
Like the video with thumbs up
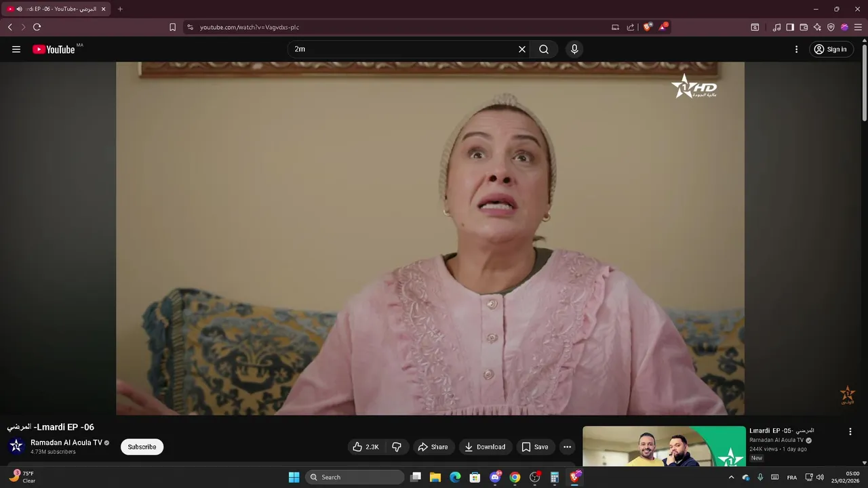pos(366,447)
